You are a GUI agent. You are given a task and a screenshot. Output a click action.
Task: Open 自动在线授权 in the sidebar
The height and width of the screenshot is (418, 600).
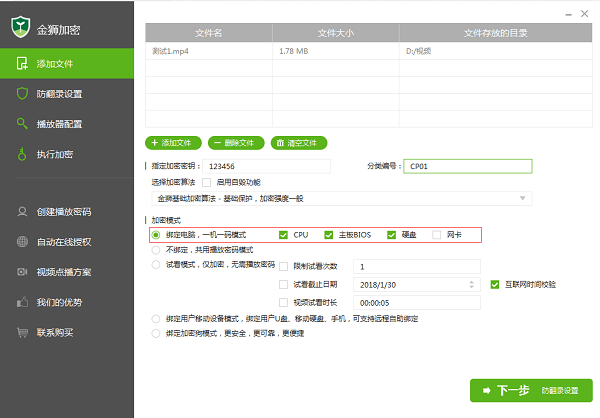(67, 242)
